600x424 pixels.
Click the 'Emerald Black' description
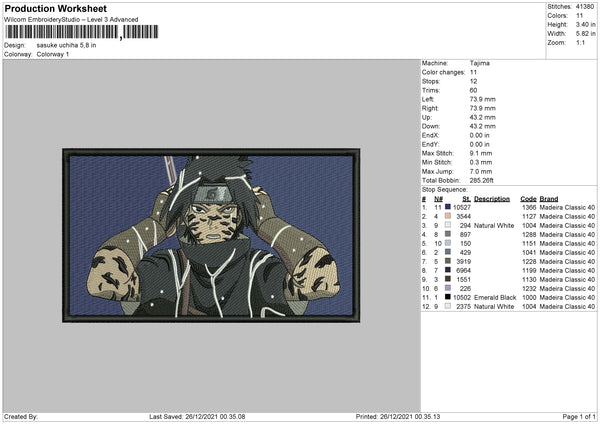(x=495, y=297)
